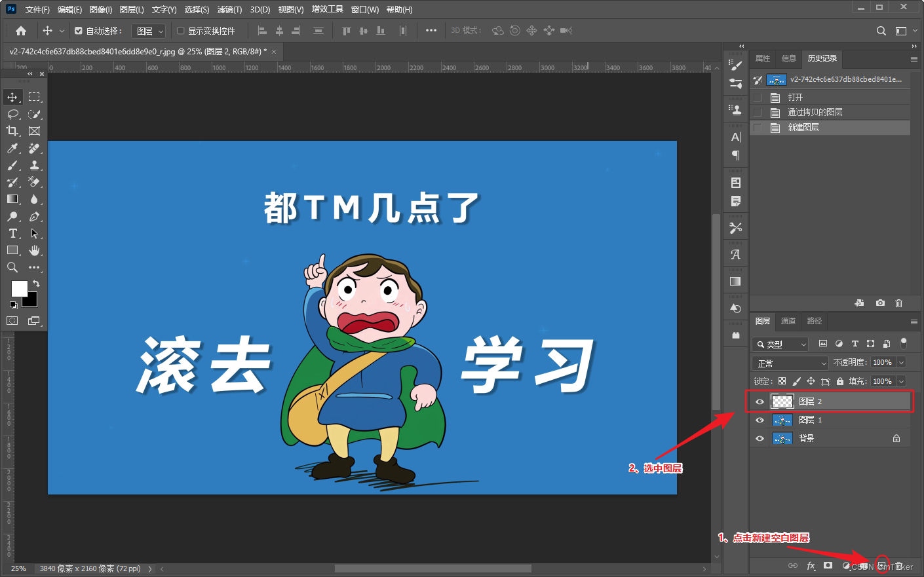This screenshot has width=924, height=577.
Task: Open the layers panel flyout menu
Action: point(914,322)
